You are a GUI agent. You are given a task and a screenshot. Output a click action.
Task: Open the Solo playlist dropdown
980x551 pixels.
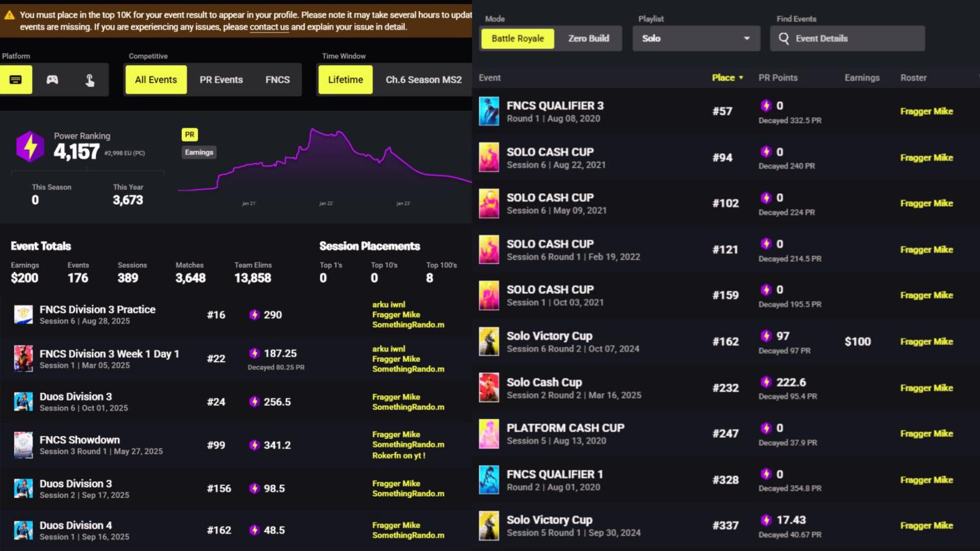click(696, 39)
